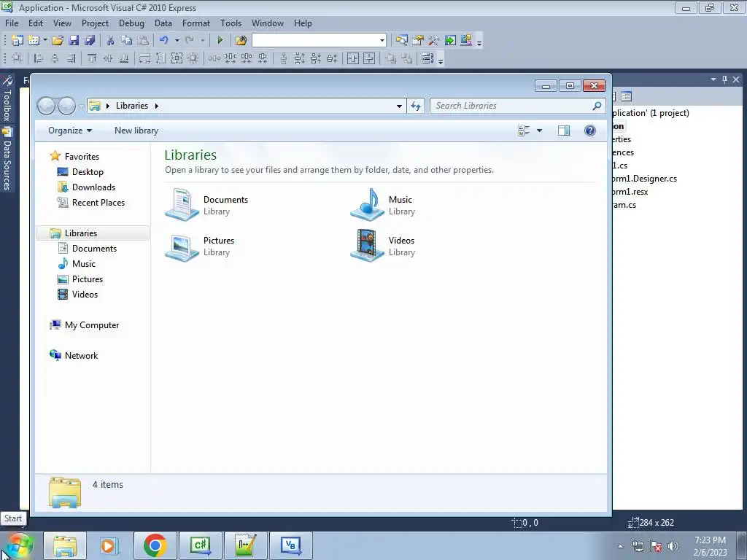This screenshot has width=747, height=560.
Task: Save the current file with floppy icon
Action: tap(74, 41)
